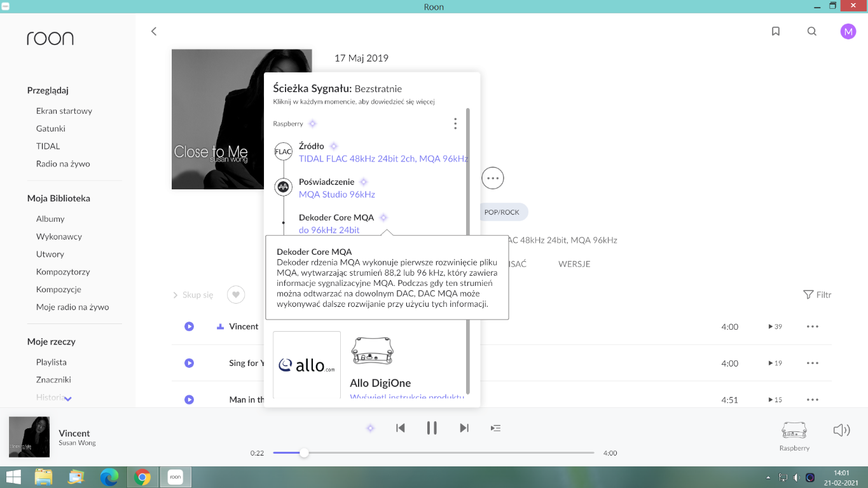Click Wyświetl instrukcję produktu link

(407, 396)
